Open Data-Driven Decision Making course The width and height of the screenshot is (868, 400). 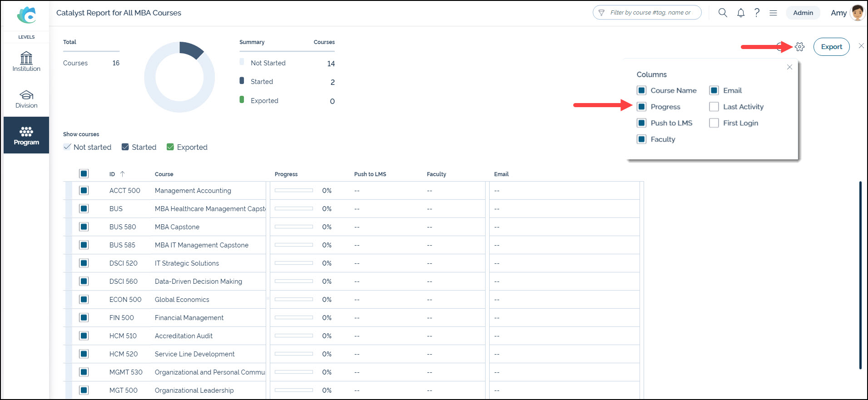coord(198,281)
